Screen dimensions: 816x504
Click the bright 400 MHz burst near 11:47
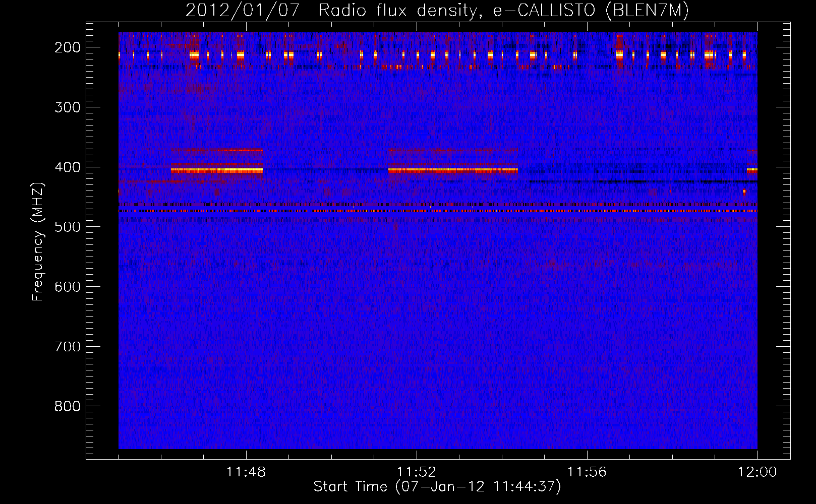click(217, 170)
